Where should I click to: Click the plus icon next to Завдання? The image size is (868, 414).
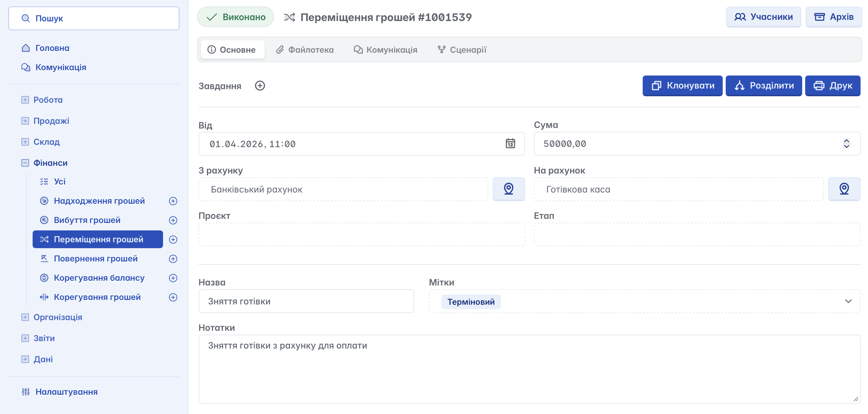[260, 86]
